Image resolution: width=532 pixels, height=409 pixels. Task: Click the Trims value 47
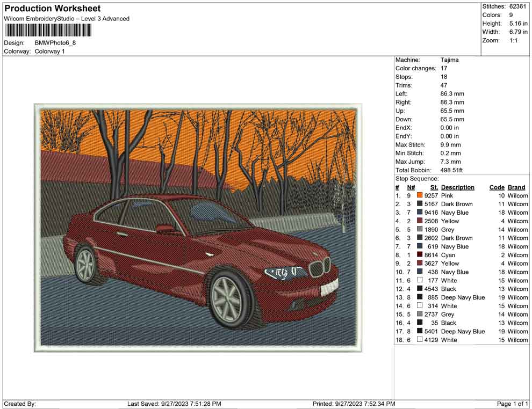pos(444,85)
